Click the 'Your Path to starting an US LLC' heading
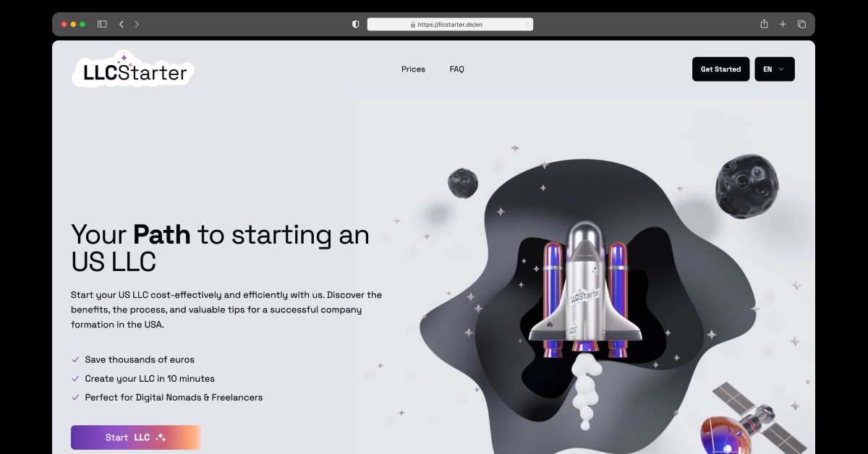The width and height of the screenshot is (868, 454). point(220,248)
